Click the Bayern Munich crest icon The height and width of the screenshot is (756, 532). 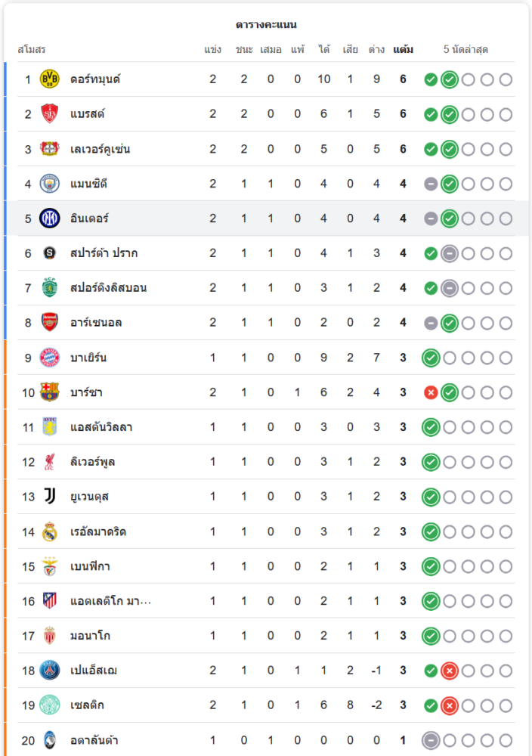point(49,358)
